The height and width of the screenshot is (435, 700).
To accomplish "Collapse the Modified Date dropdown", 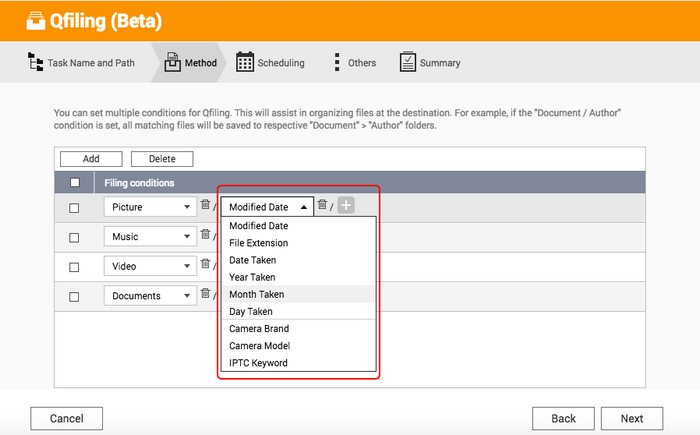I will coord(267,207).
